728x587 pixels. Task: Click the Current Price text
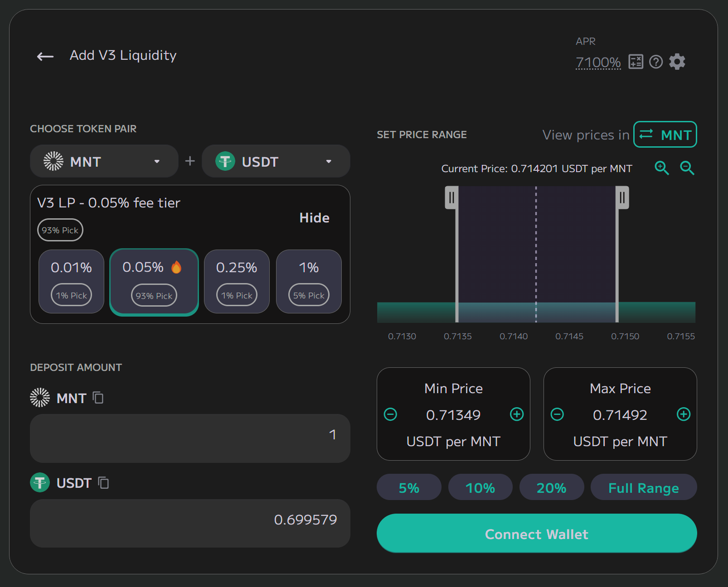[x=537, y=168]
